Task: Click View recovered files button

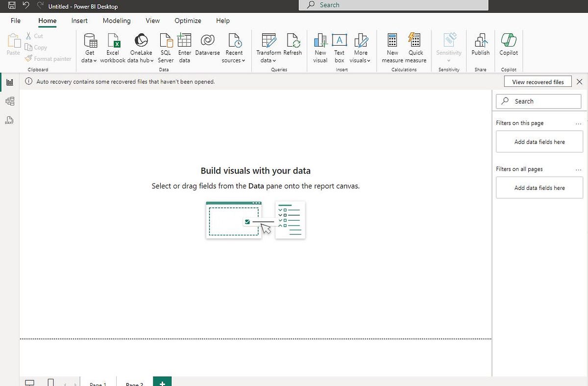Action: point(538,82)
